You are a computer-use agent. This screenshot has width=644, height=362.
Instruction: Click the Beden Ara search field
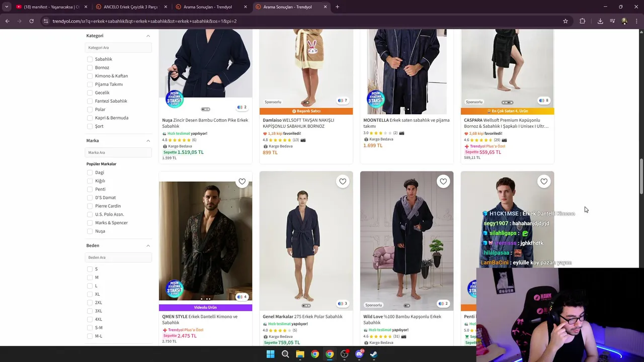tap(118, 257)
